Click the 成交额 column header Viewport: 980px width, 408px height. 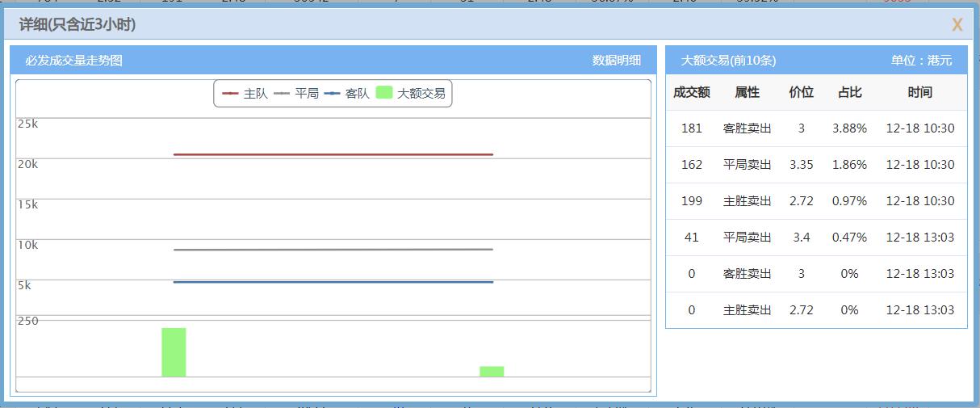(x=692, y=92)
